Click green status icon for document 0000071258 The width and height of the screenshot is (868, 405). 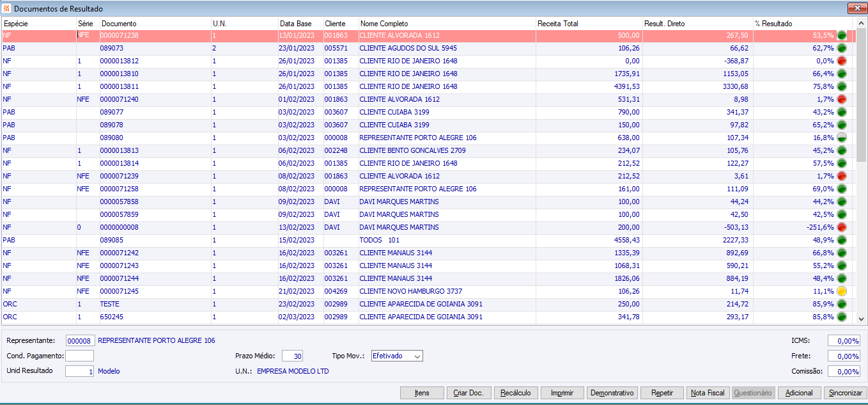point(842,189)
